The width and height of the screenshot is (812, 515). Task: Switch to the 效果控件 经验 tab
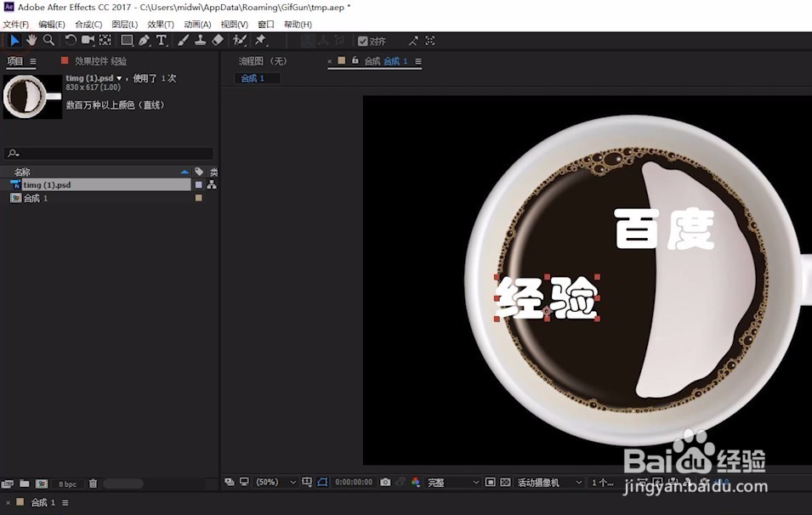point(100,61)
